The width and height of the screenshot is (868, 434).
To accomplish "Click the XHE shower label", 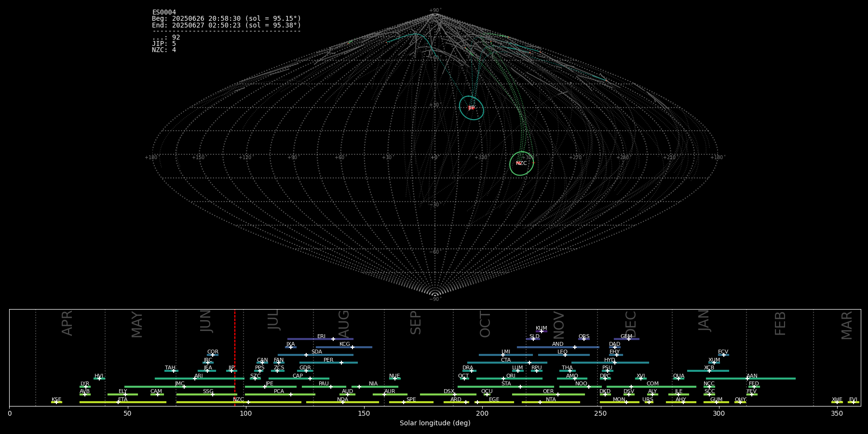I will point(837,400).
